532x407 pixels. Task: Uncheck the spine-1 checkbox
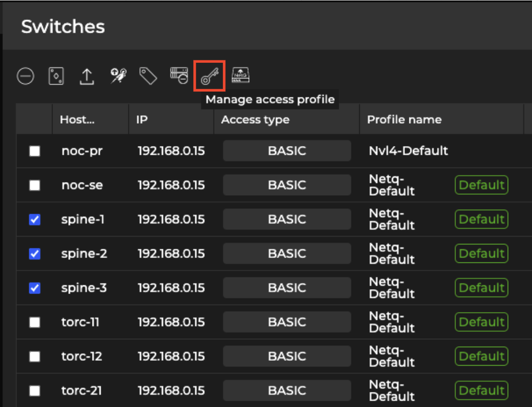[35, 220]
